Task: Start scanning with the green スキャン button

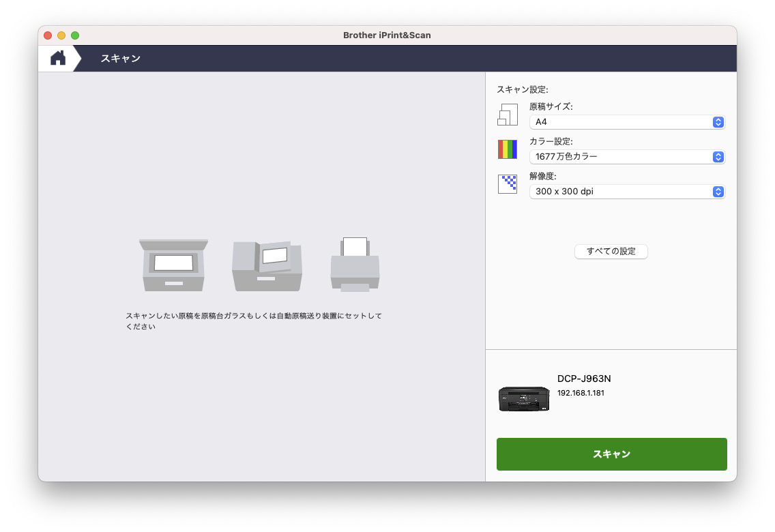Action: pos(612,454)
